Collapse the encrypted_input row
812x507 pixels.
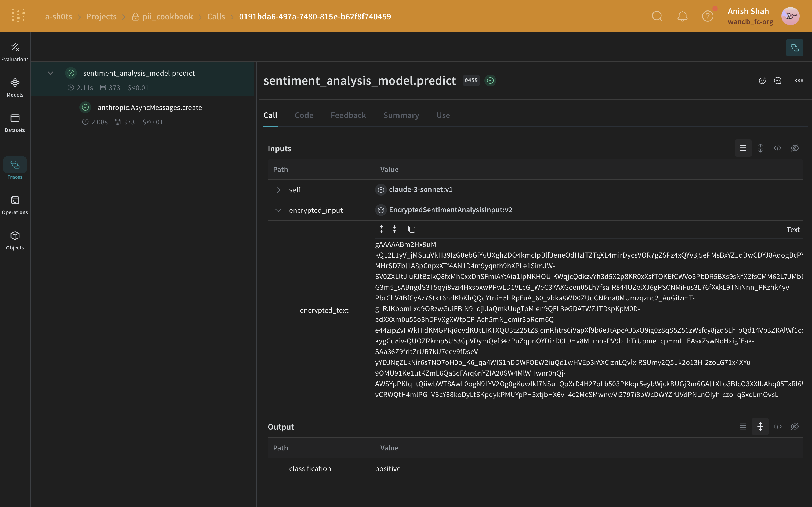(x=278, y=210)
